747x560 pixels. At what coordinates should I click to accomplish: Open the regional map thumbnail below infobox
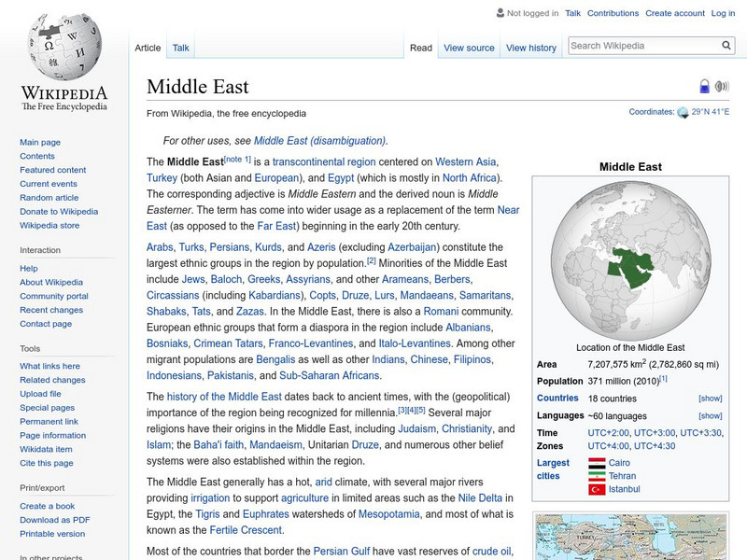pos(630,538)
